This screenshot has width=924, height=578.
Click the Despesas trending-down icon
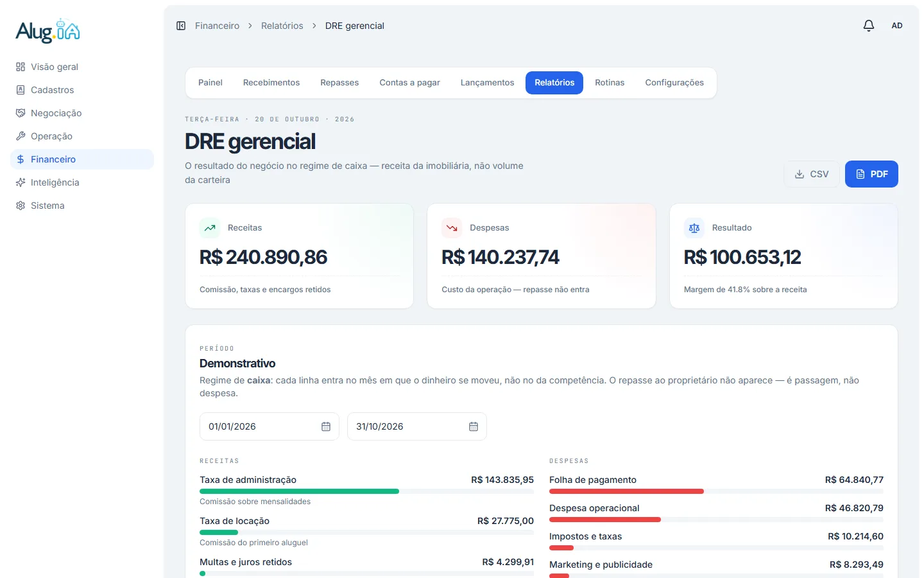point(452,228)
